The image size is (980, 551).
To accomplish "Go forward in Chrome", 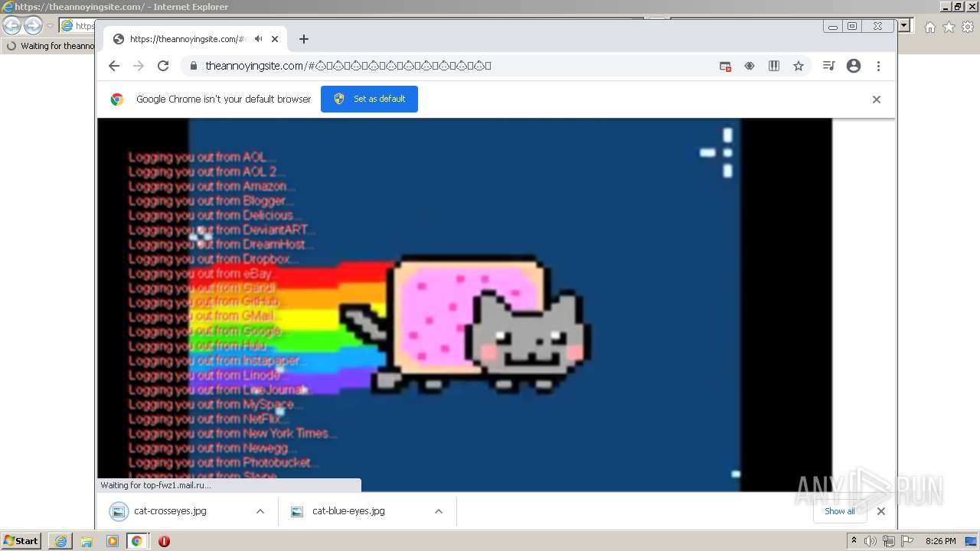I will pyautogui.click(x=139, y=66).
